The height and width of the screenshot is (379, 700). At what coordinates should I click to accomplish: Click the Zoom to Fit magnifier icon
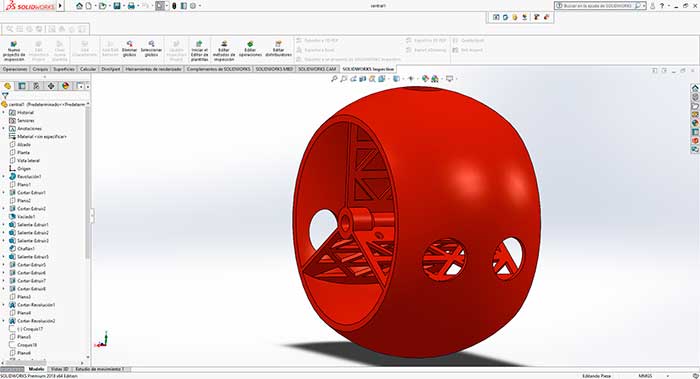334,79
